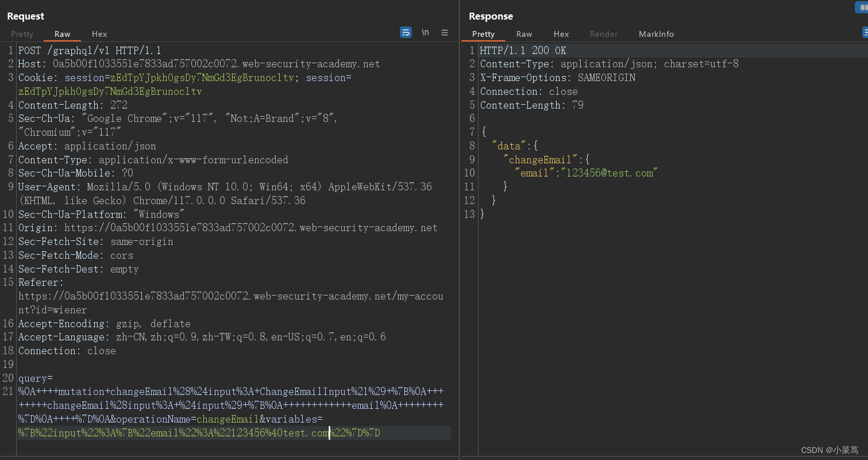Click the second session cookie value on line 3
868x460 pixels.
110,91
